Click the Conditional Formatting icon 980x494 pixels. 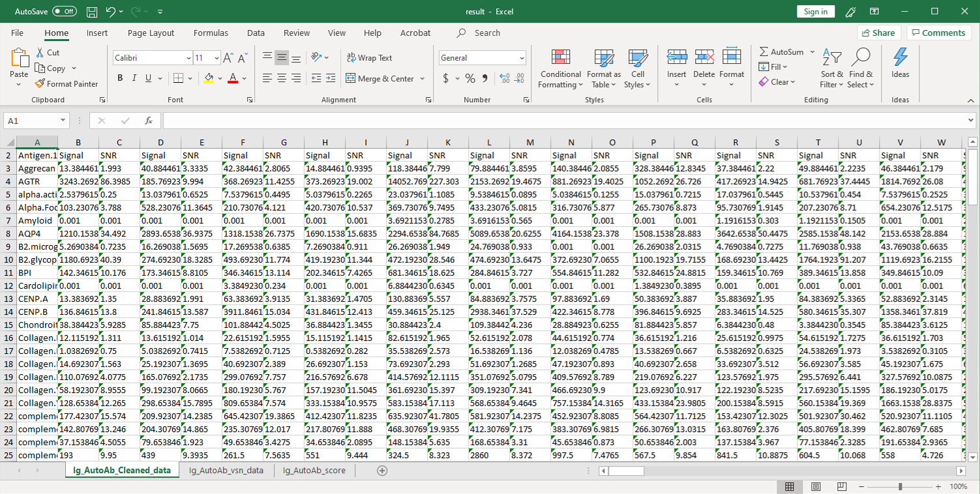click(x=559, y=58)
